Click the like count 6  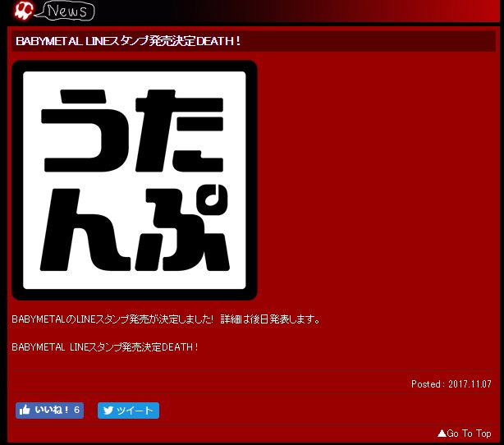[x=76, y=410]
